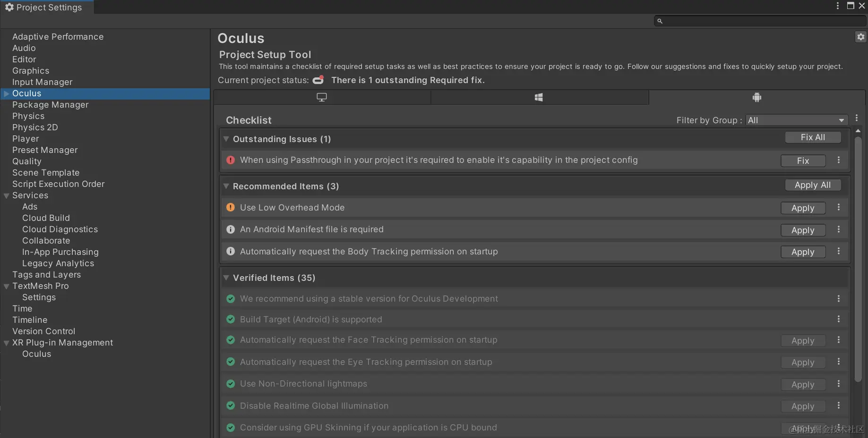The width and height of the screenshot is (868, 438).
Task: Open options menu for Low Overhead Mode row
Action: 839,207
